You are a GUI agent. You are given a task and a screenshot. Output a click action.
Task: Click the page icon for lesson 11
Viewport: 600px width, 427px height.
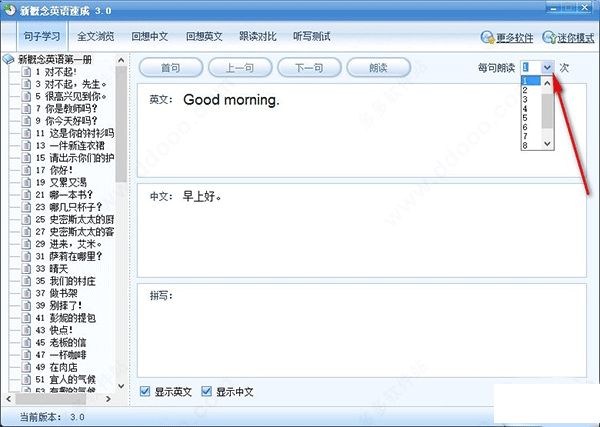(x=26, y=133)
